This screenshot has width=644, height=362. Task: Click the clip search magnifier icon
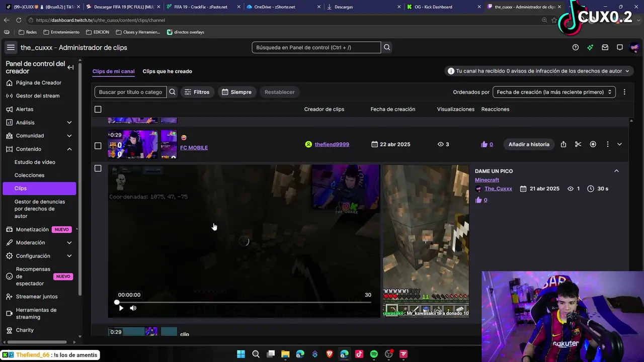pos(173,92)
